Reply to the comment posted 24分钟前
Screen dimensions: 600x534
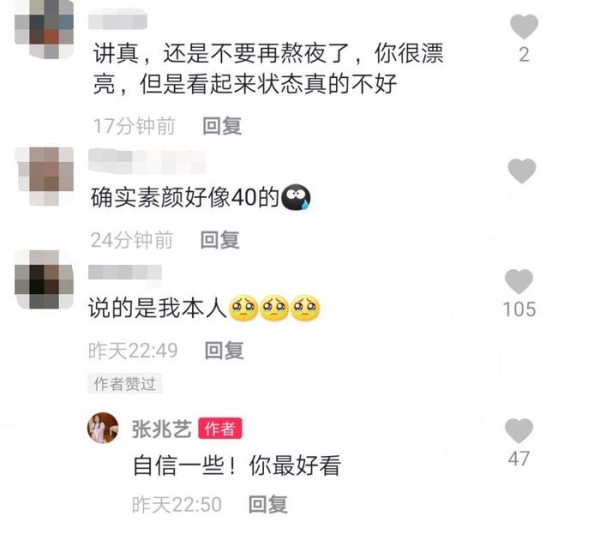pos(220,240)
